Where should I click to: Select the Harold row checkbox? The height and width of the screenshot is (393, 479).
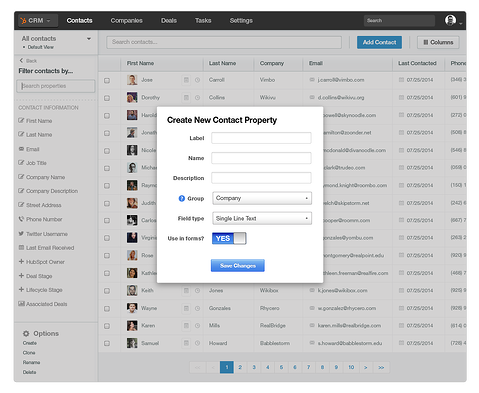[x=107, y=116]
